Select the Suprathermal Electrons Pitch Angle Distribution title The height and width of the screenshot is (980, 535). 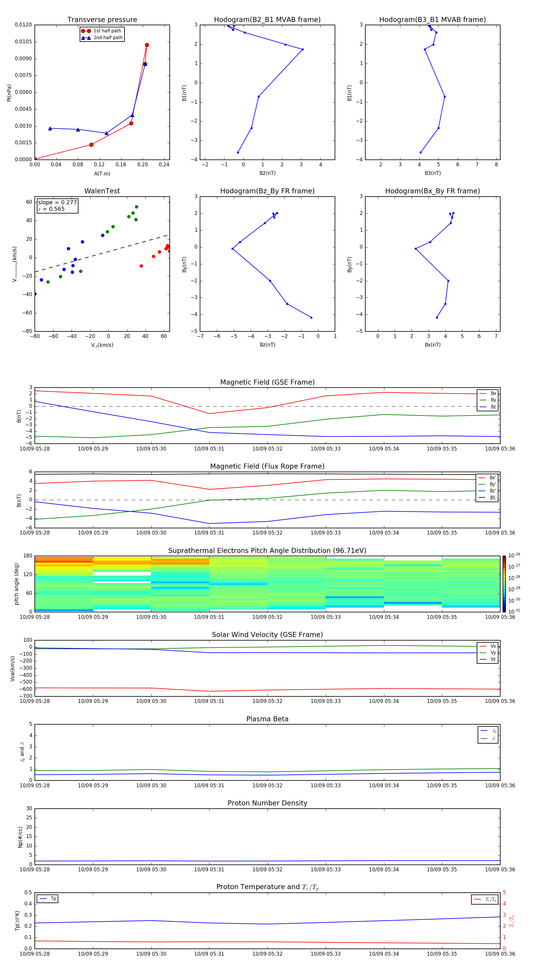[267, 551]
